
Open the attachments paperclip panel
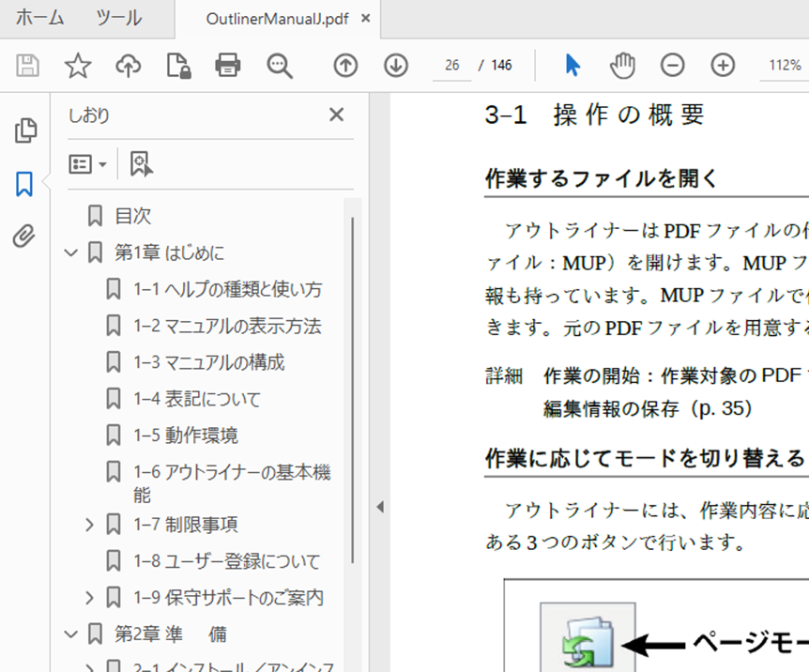click(25, 237)
